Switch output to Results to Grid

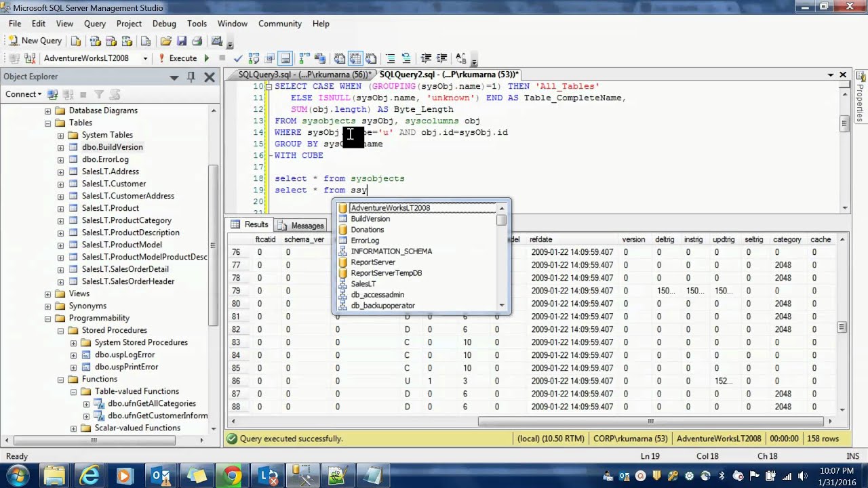[354, 58]
